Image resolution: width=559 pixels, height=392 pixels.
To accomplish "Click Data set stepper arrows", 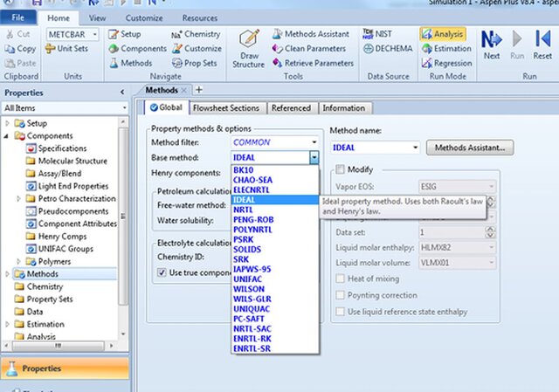I will (x=490, y=232).
